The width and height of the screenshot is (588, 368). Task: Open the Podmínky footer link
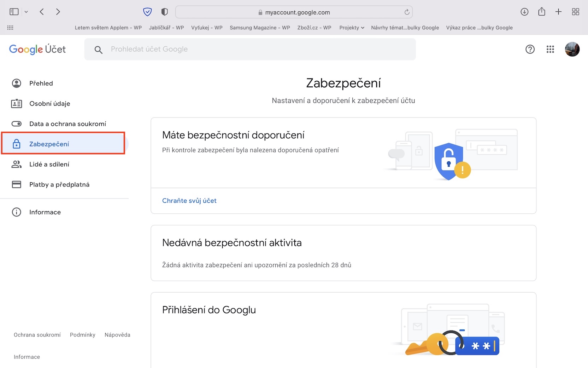83,335
